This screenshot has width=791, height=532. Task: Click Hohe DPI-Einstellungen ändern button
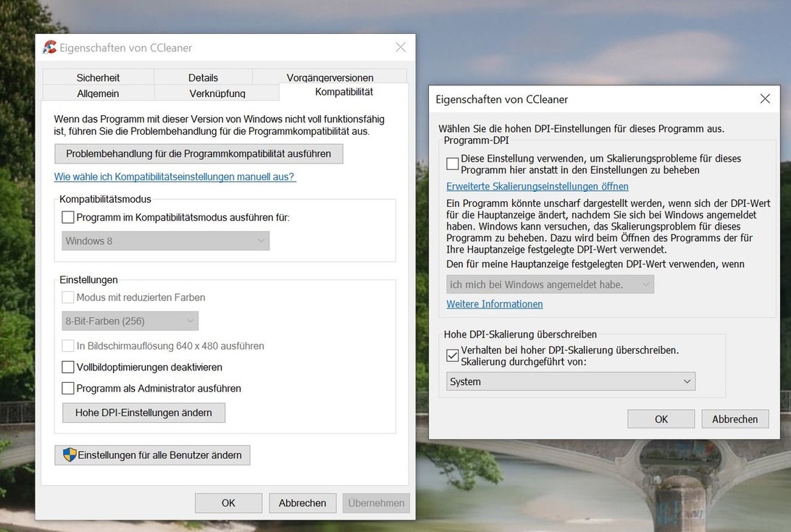[x=143, y=413]
